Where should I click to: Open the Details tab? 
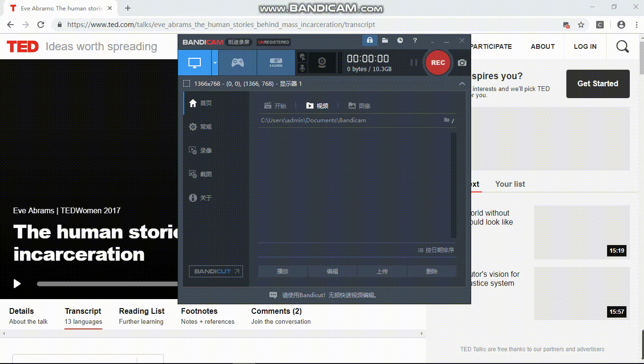[28, 316]
